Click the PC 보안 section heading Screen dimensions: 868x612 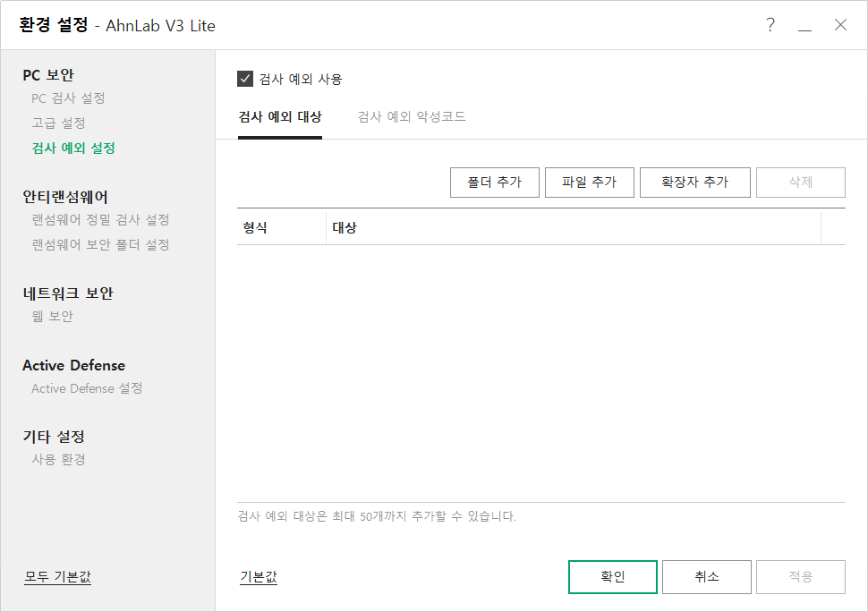pos(48,74)
